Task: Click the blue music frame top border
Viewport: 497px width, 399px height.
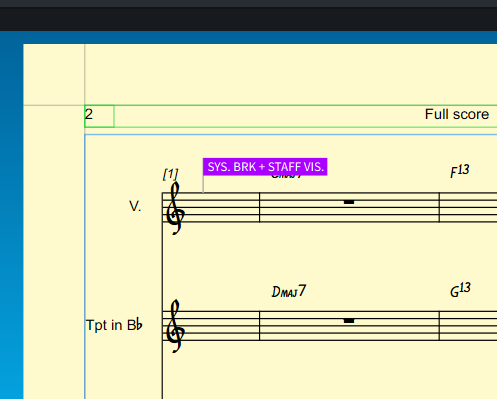Action: [x=291, y=135]
